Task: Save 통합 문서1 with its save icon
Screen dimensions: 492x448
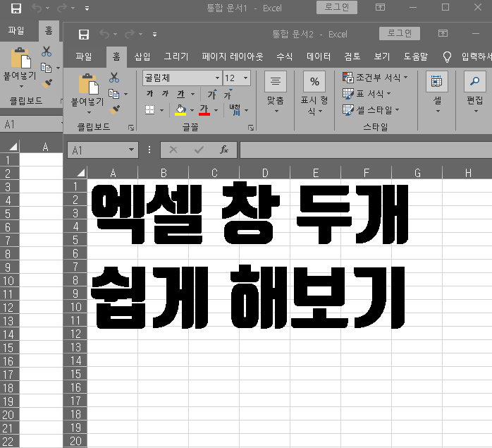Action: (16, 8)
